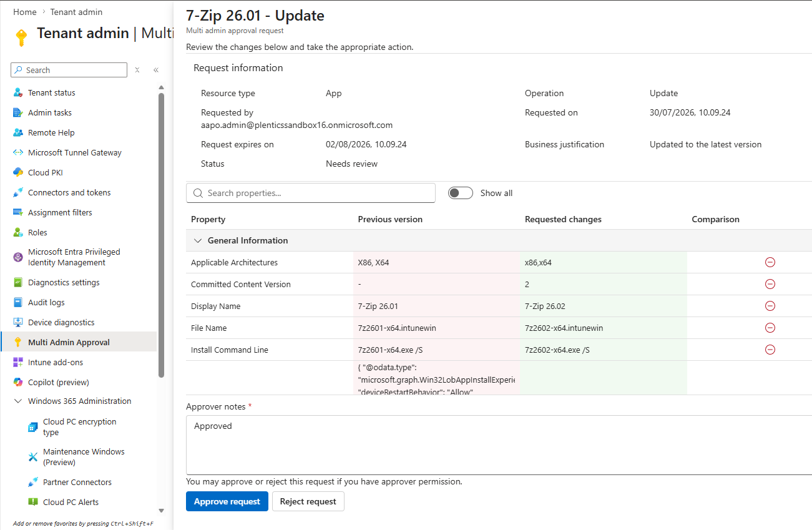Viewport: 812px width, 530px height.
Task: Collapse the Windows 365 Administration group
Action: tap(18, 401)
